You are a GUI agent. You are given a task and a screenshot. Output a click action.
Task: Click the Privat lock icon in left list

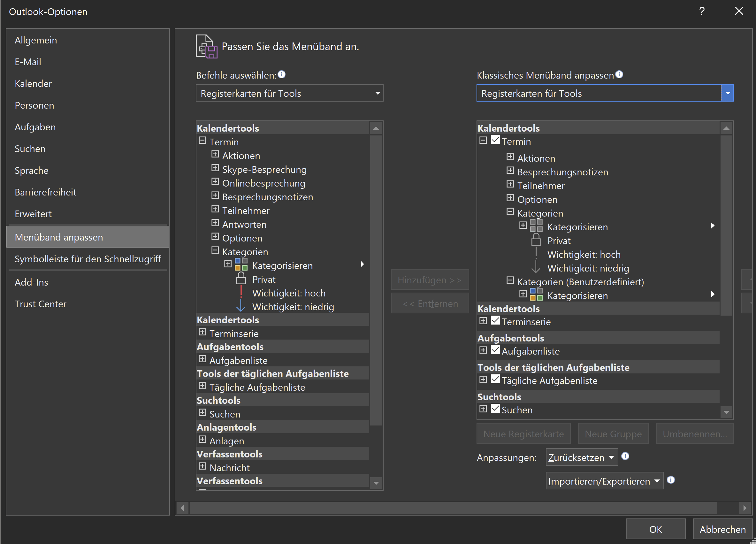(241, 278)
